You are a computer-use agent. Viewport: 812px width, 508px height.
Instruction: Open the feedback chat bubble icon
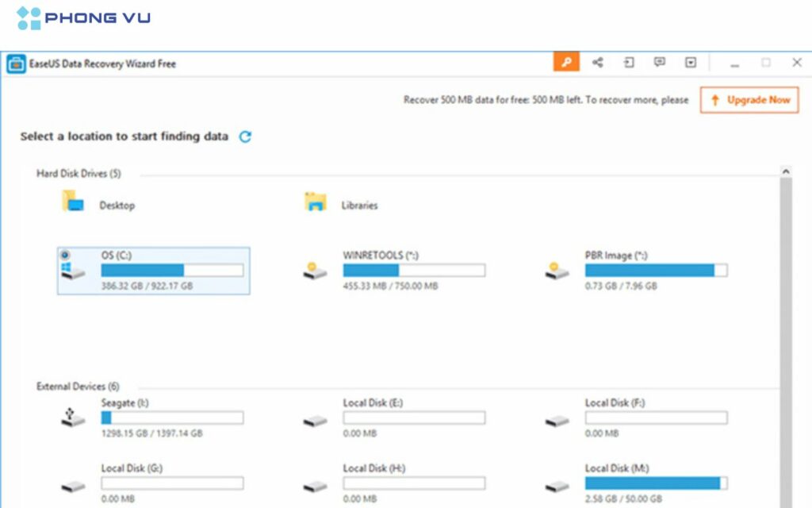tap(659, 63)
